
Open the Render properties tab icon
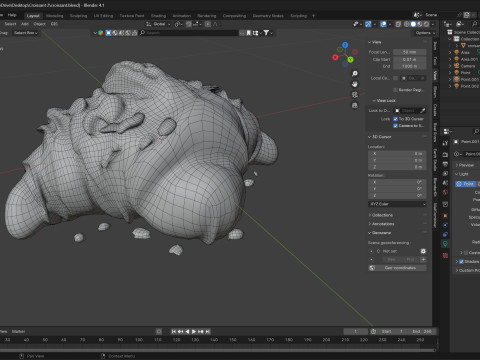[445, 155]
